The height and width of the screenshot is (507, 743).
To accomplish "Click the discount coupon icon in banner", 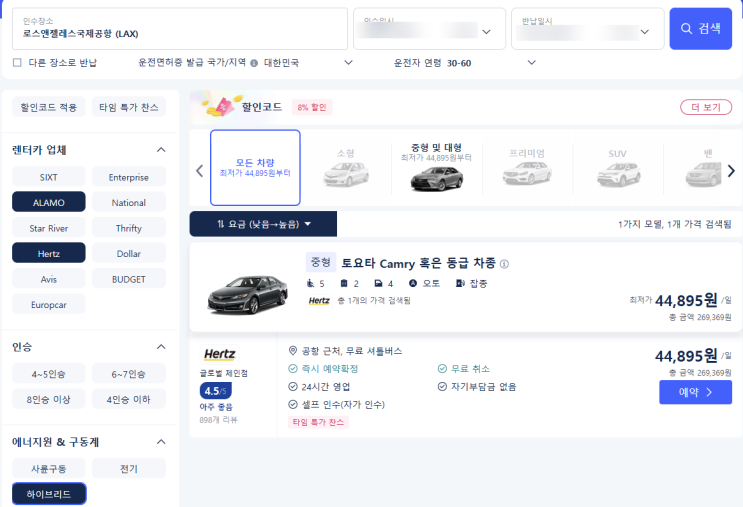I will tap(221, 107).
